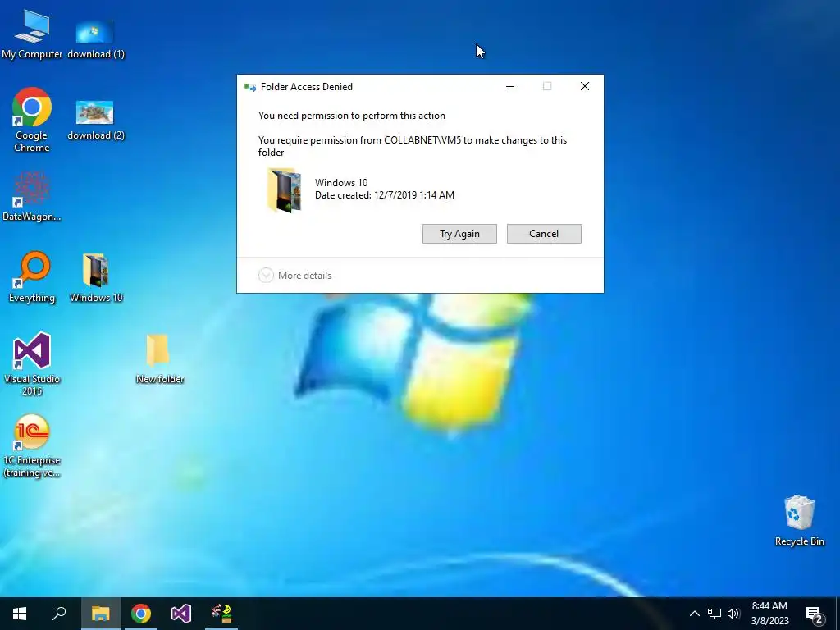
Task: Click the Windows 10 folder icon in dialog
Action: [x=284, y=190]
